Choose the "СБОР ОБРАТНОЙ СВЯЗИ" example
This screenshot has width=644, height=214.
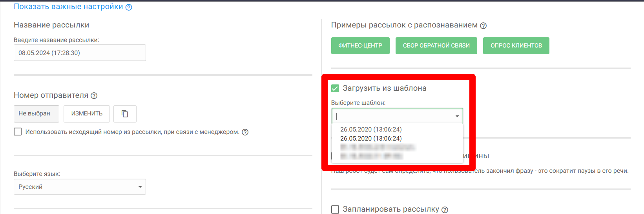(x=436, y=46)
